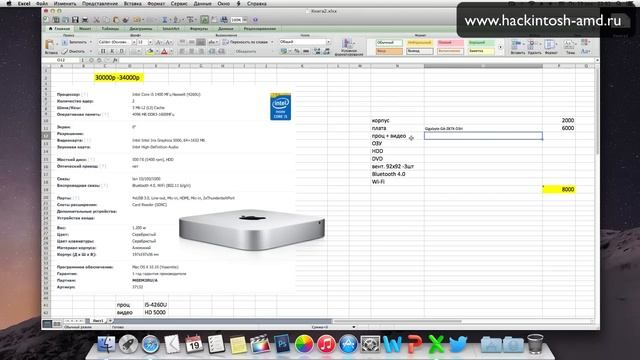This screenshot has width=640, height=360.
Task: Click the AutoSum sigma icon
Action: point(164,20)
